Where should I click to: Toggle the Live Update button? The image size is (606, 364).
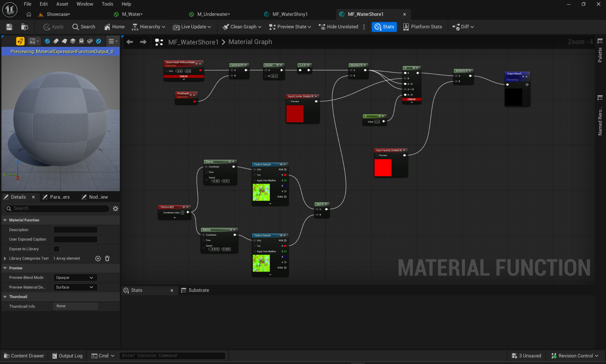tap(192, 27)
